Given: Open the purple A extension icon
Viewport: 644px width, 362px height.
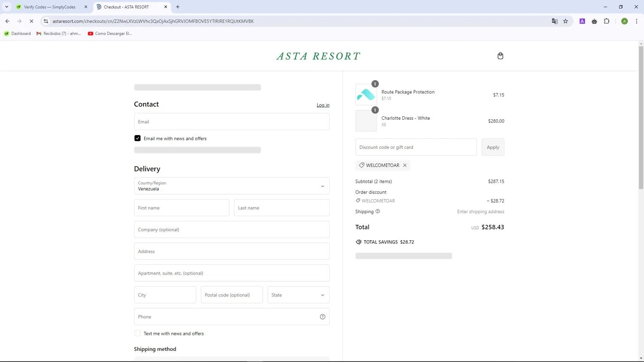Looking at the screenshot, I should click(582, 21).
